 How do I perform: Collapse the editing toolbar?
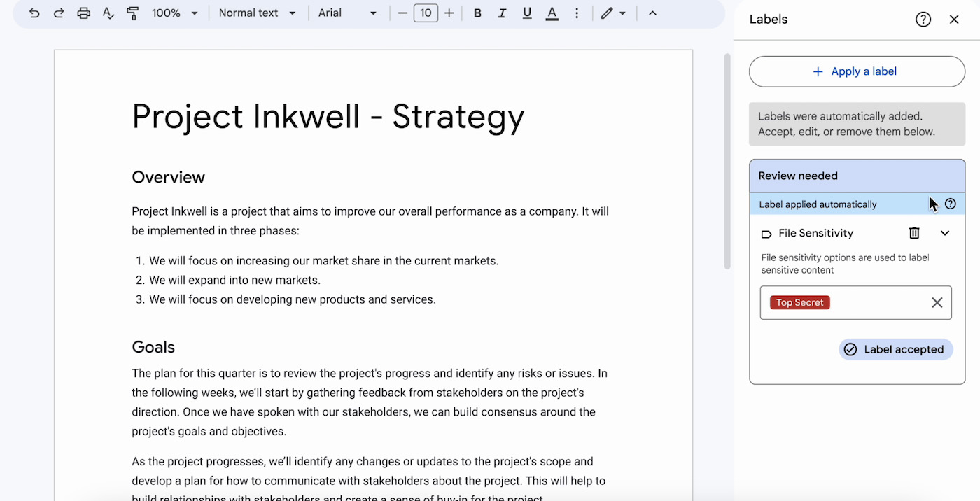pyautogui.click(x=652, y=13)
